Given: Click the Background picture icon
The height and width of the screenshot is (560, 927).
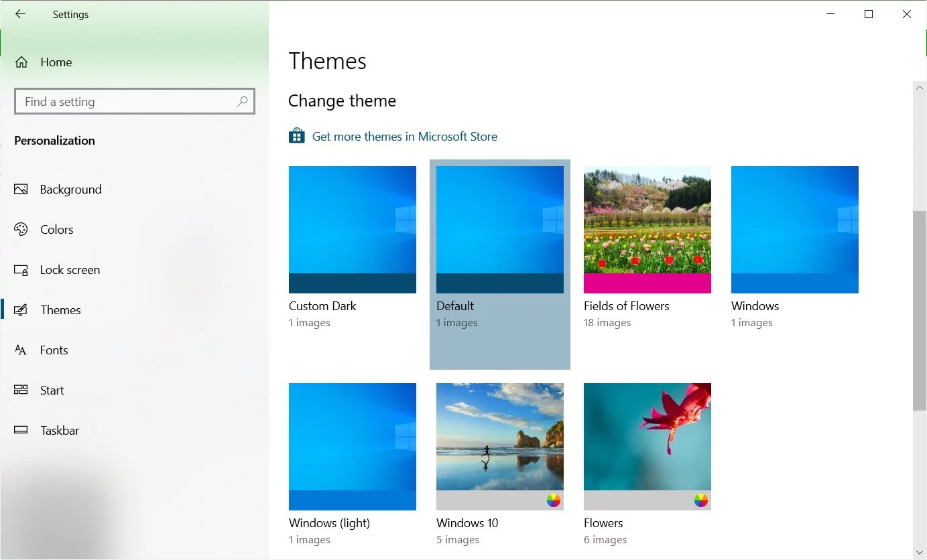Looking at the screenshot, I should pyautogui.click(x=21, y=190).
